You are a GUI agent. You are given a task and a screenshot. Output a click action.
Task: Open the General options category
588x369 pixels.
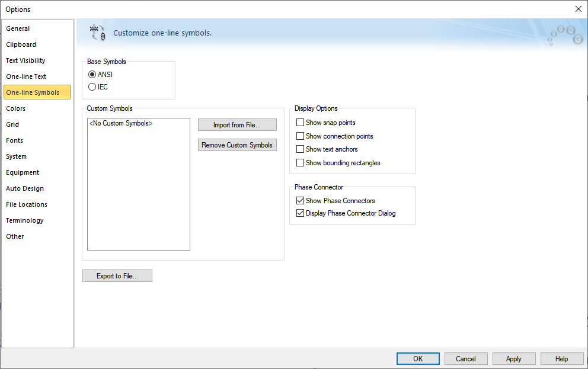[18, 28]
